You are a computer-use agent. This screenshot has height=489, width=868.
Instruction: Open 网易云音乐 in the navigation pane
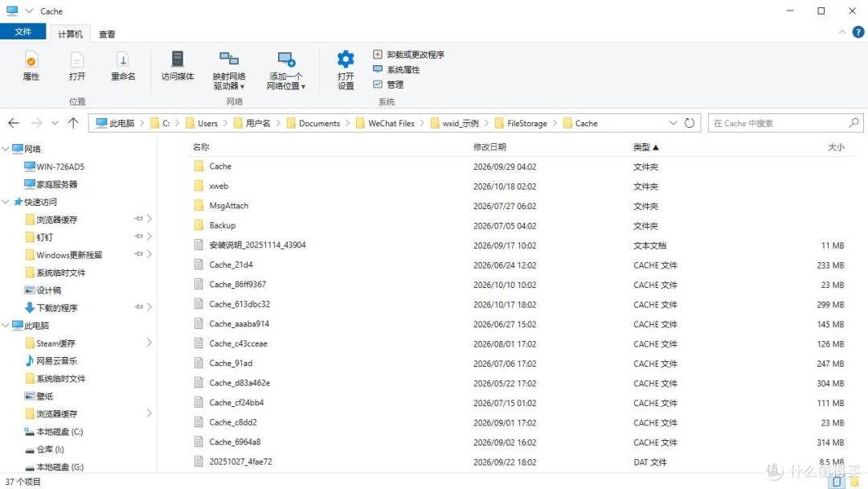[x=51, y=360]
